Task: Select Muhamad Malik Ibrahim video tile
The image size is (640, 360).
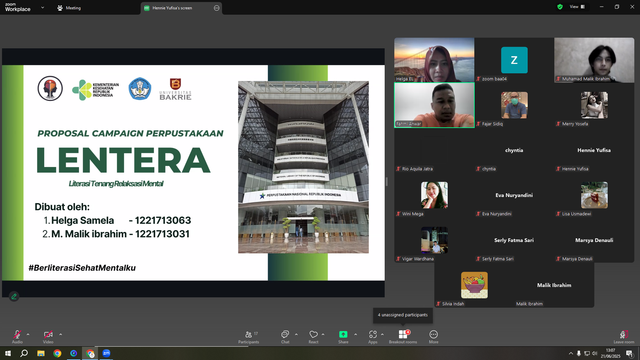Action: coord(594,60)
